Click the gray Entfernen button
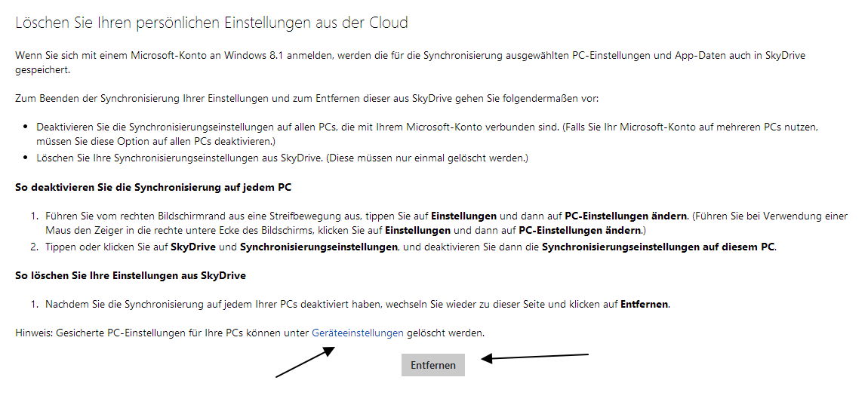 (433, 365)
